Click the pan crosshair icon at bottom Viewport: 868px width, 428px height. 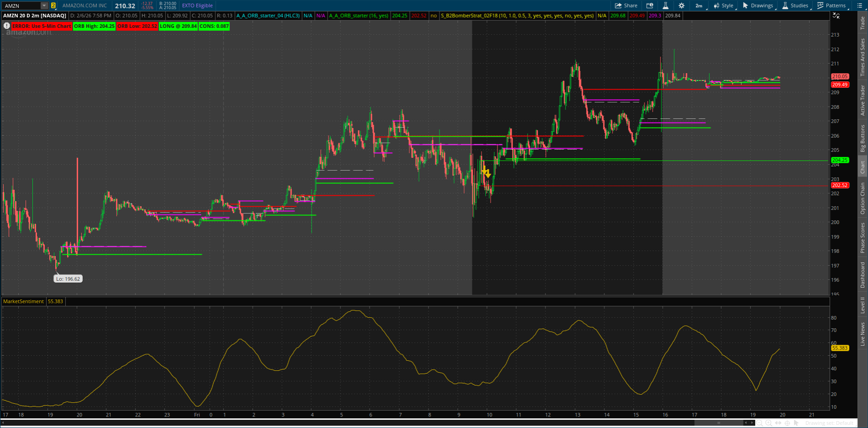coord(788,423)
